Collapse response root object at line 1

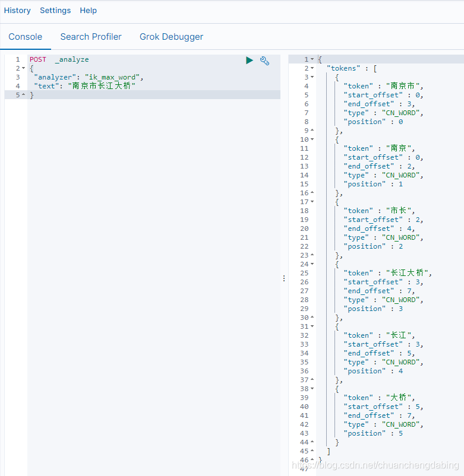point(312,59)
